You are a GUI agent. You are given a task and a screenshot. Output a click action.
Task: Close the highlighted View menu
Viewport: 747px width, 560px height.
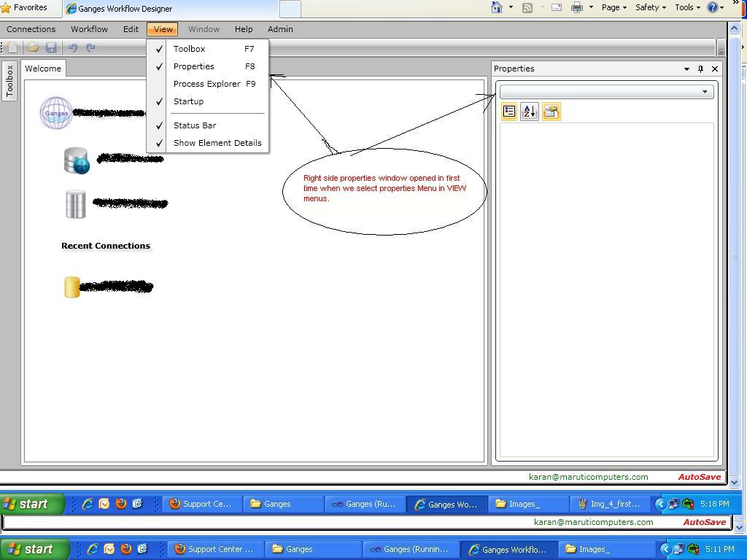(163, 29)
